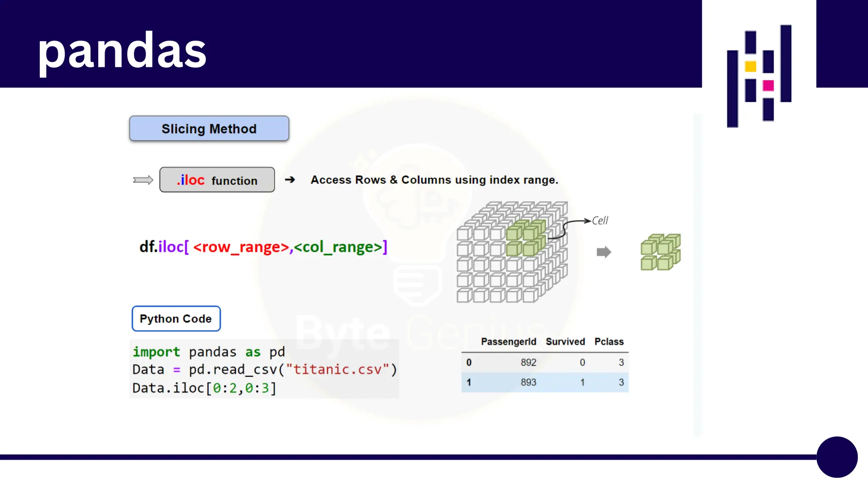Image resolution: width=868 pixels, height=488 pixels.
Task: Click the yellow square in pandas logo
Action: pos(751,67)
